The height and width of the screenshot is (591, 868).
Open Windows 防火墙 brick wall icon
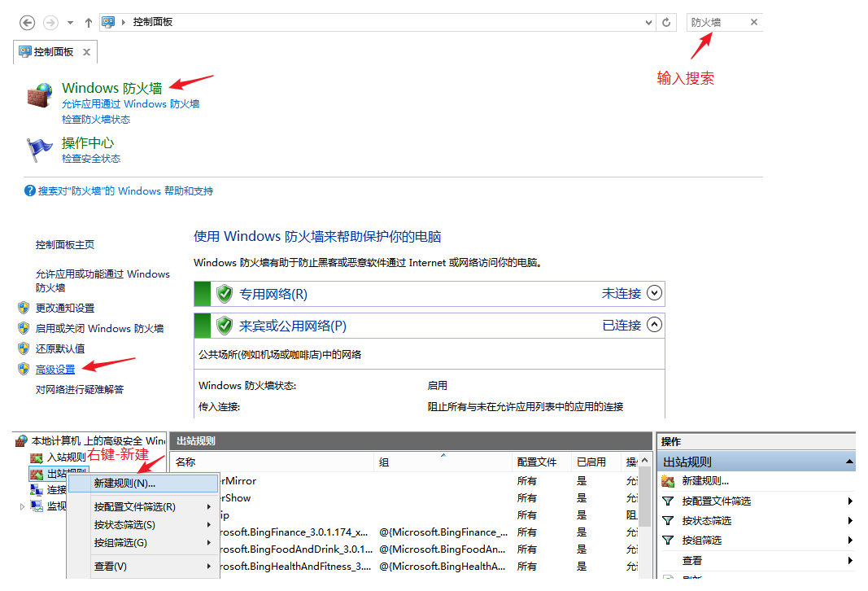[x=40, y=95]
